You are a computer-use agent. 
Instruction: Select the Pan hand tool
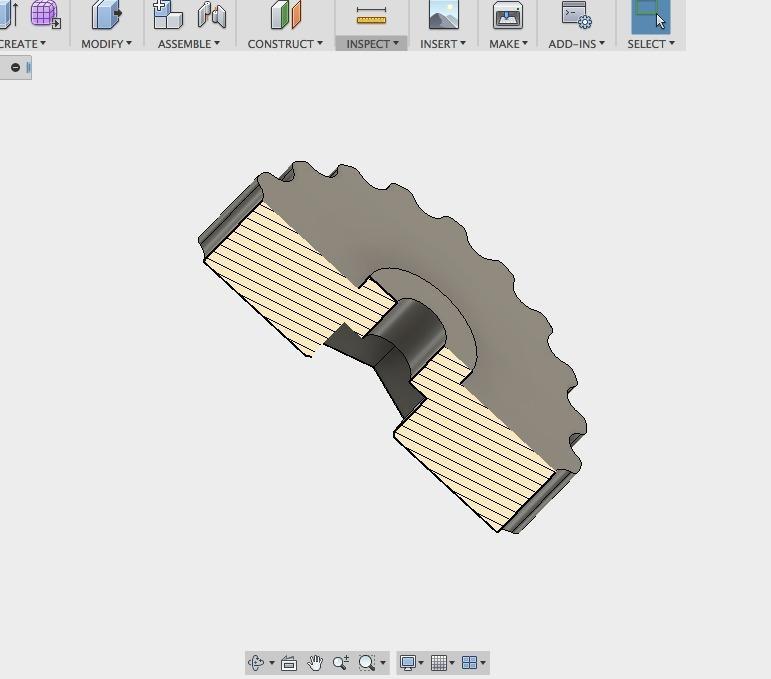point(315,663)
